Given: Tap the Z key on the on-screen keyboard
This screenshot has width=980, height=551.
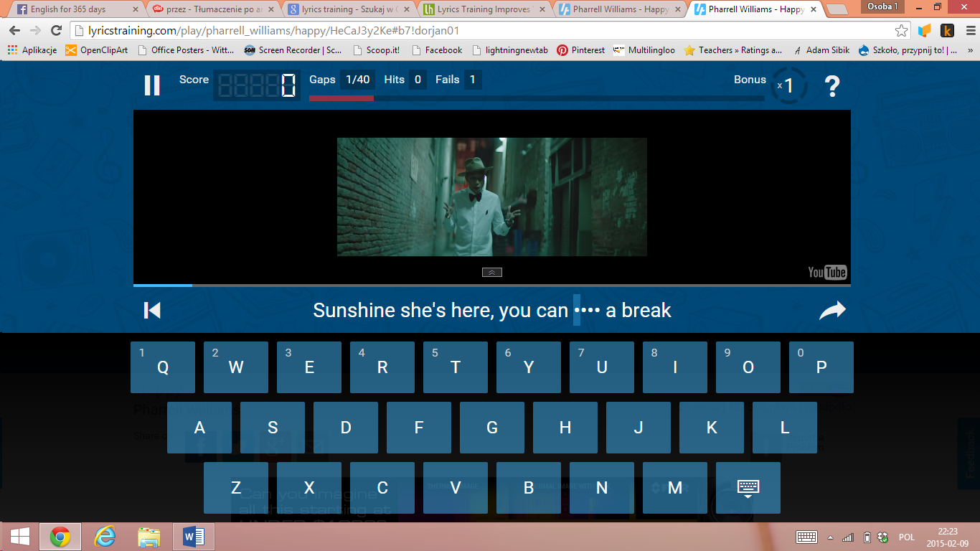Looking at the screenshot, I should pos(236,488).
